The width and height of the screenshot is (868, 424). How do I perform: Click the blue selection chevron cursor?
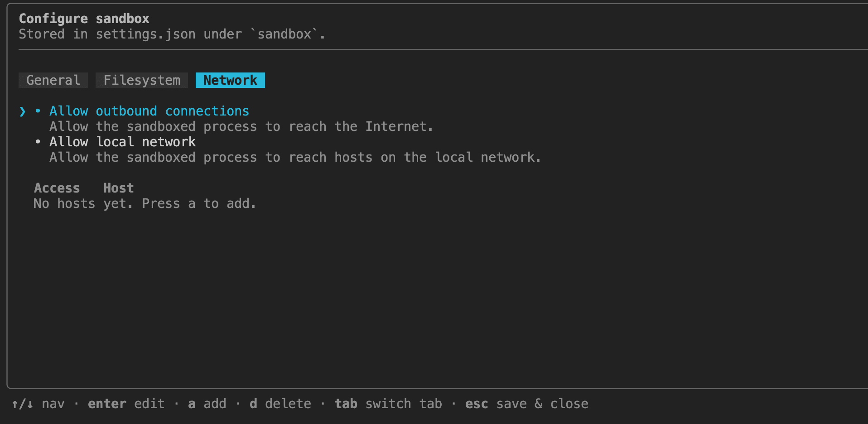pos(23,111)
